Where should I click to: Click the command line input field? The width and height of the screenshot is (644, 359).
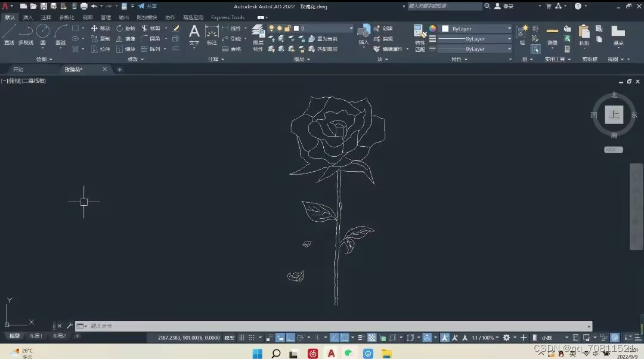pyautogui.click(x=333, y=326)
